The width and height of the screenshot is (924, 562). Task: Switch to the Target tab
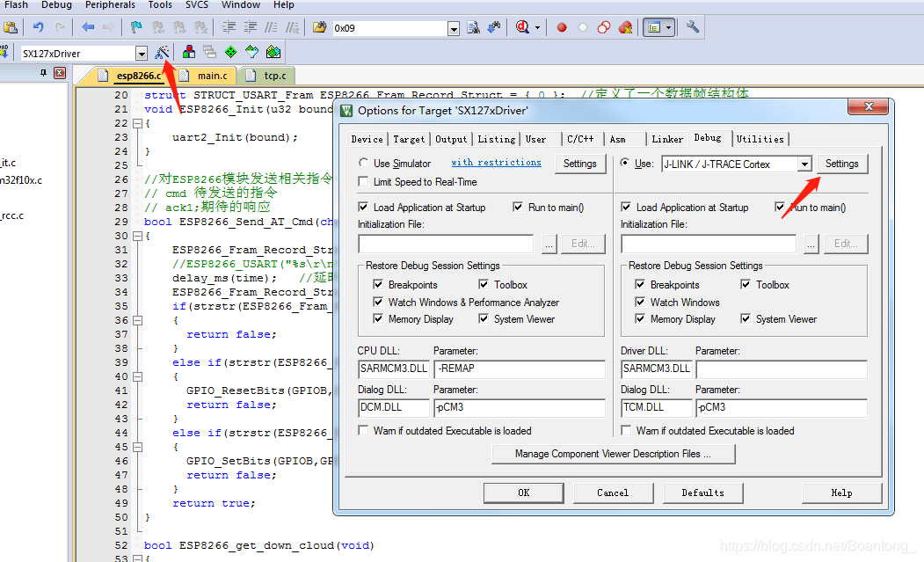pyautogui.click(x=409, y=139)
